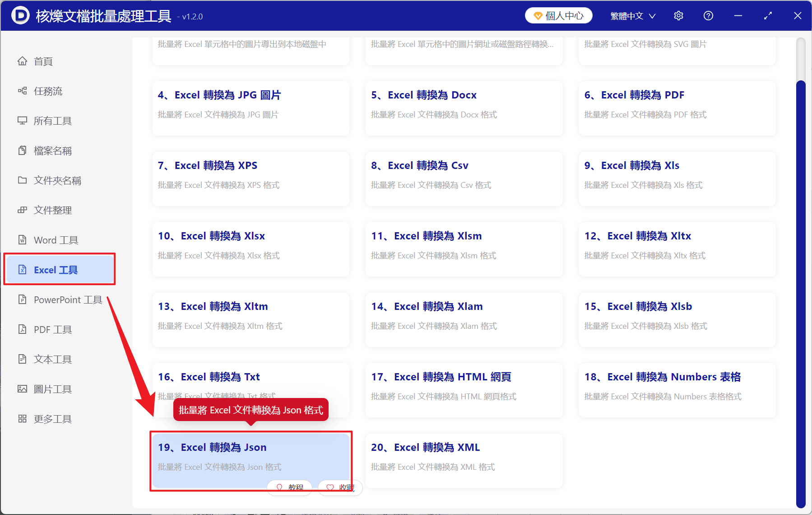Image resolution: width=812 pixels, height=515 pixels.
Task: Open 文本工具 section
Action: (x=59, y=359)
